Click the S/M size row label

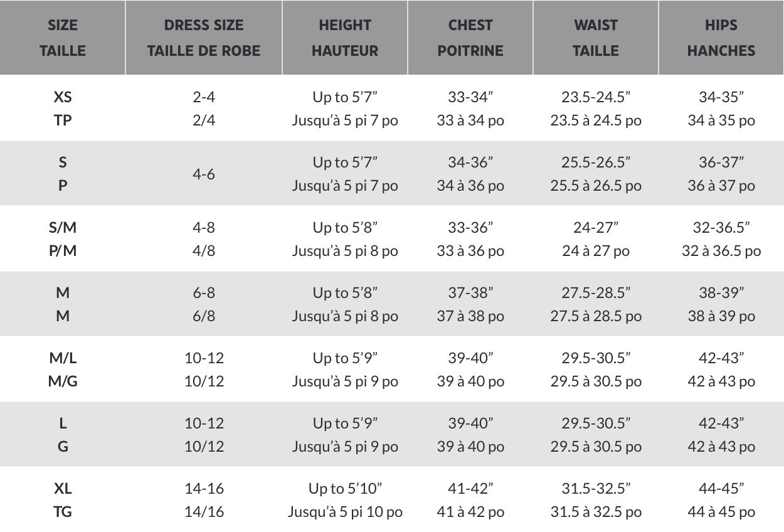(63, 228)
